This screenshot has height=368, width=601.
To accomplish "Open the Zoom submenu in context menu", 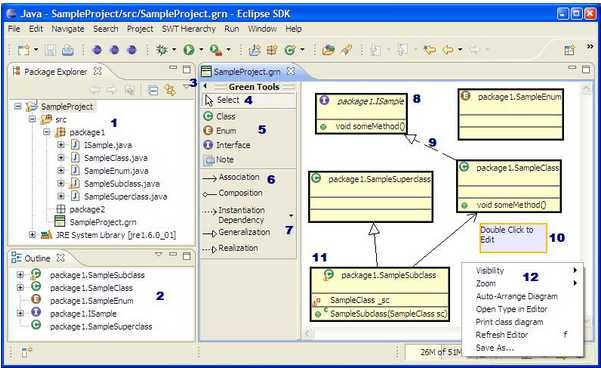I will [523, 284].
